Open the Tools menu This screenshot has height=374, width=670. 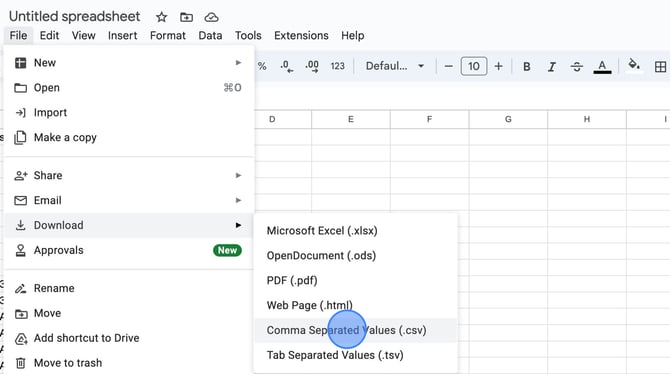[x=248, y=35]
